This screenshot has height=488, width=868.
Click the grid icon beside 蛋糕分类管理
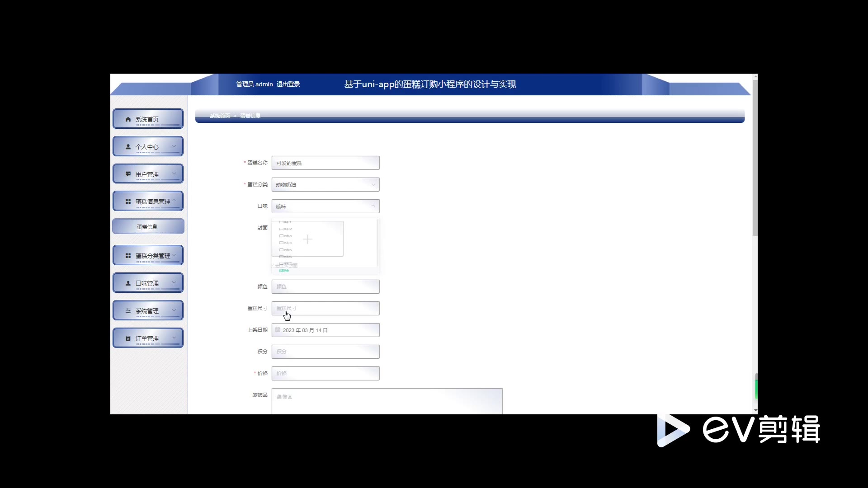point(128,256)
